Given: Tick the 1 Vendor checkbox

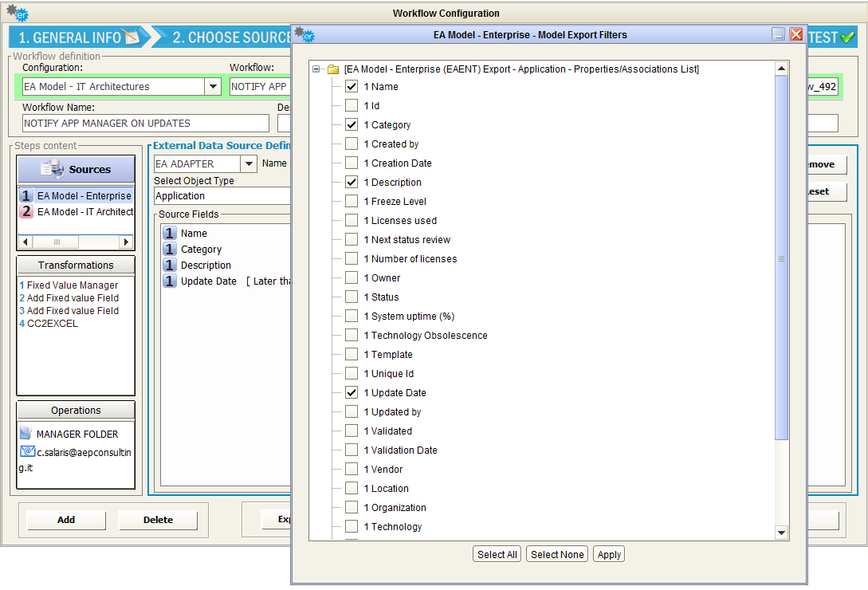Looking at the screenshot, I should [352, 470].
